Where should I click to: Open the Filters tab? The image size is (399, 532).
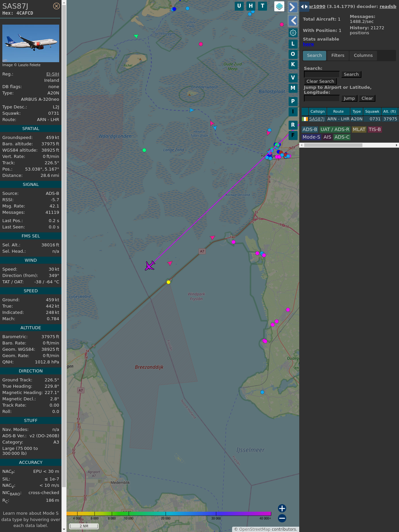tap(338, 56)
